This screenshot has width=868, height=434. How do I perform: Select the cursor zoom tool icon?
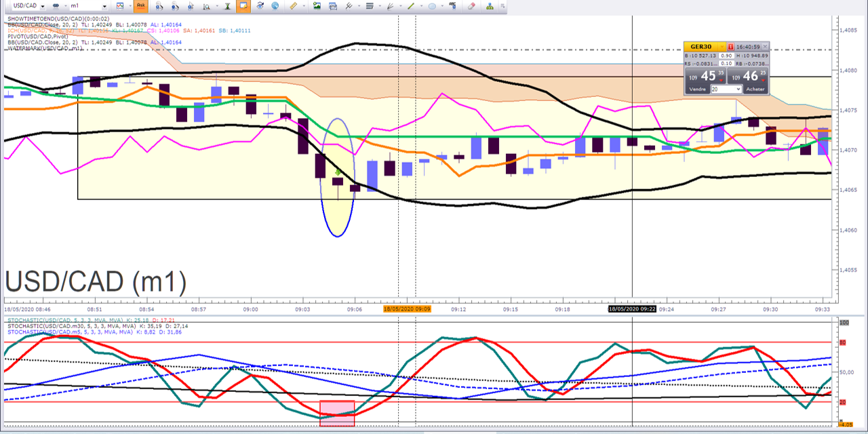191,6
